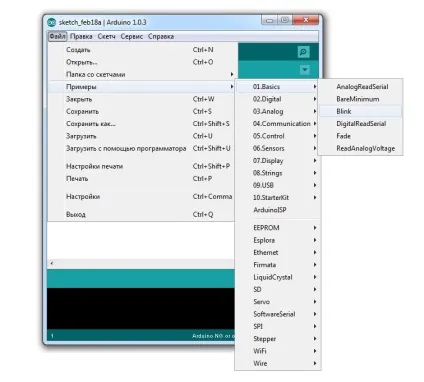Select Загрузить menu entry
The image size is (424, 382).
click(x=141, y=136)
